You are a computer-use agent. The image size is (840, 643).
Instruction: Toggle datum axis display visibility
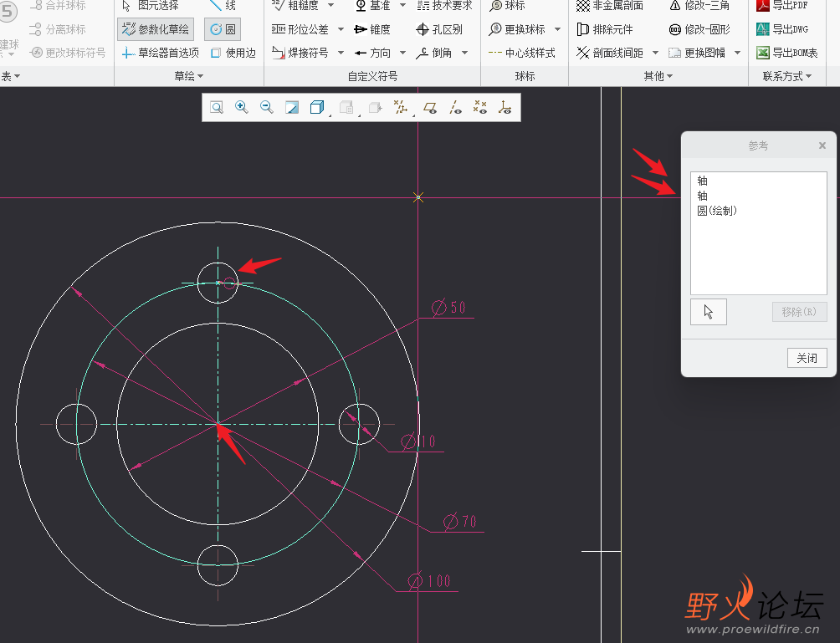[x=455, y=108]
